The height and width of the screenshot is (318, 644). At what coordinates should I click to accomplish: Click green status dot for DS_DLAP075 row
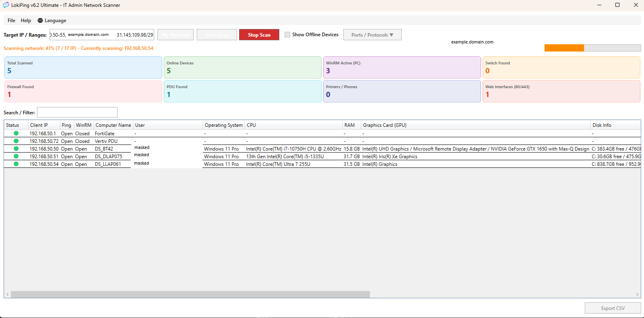16,156
